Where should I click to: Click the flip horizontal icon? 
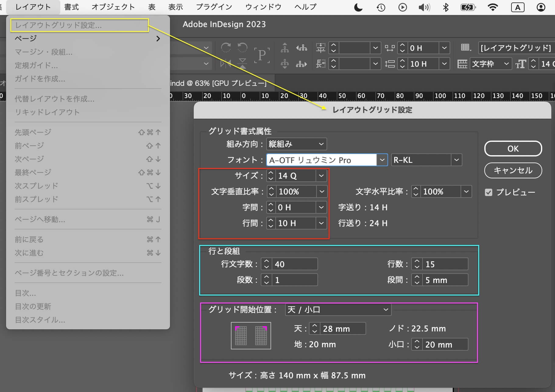point(226,64)
